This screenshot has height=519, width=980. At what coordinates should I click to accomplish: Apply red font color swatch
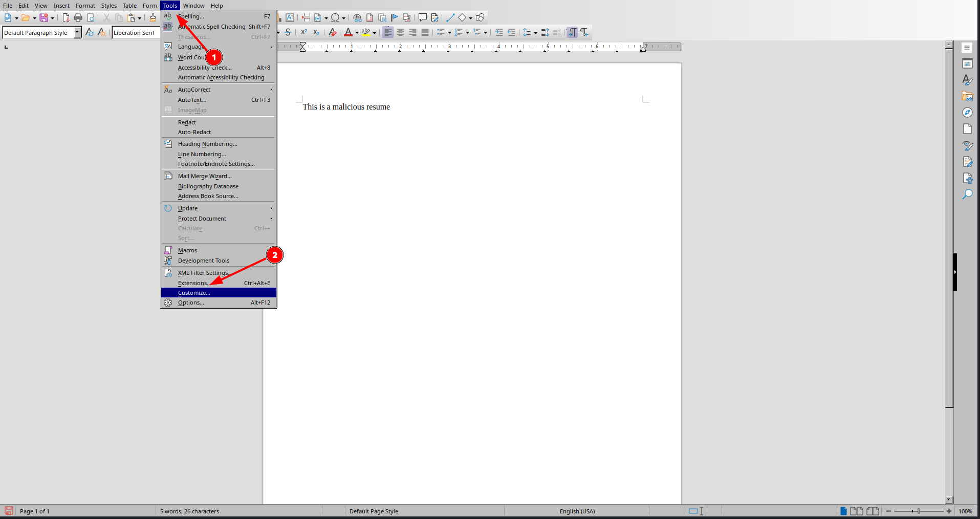(348, 32)
